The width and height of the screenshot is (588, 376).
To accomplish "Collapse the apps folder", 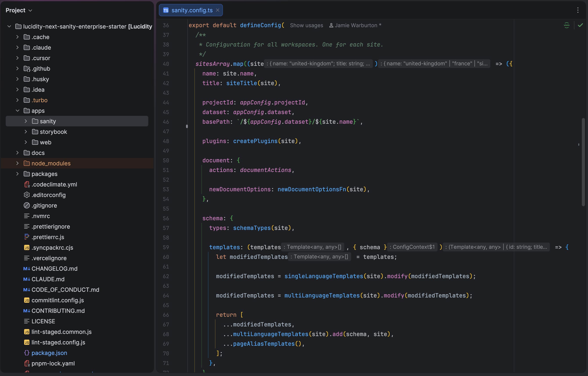I will coord(17,111).
